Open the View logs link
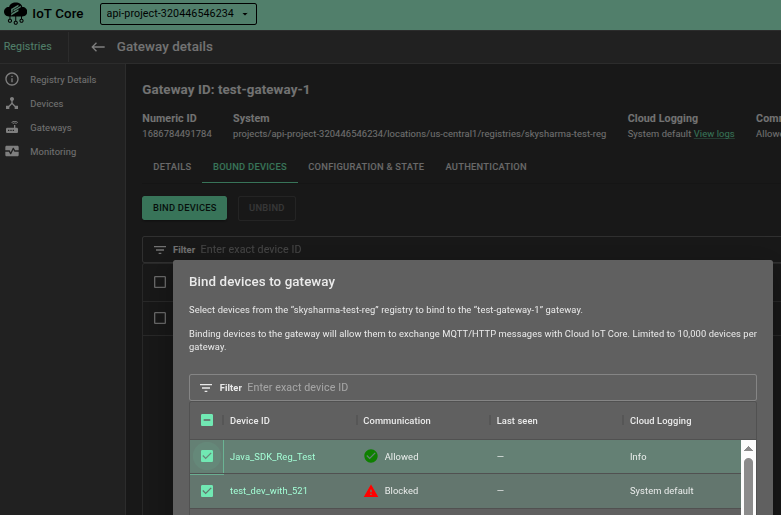The width and height of the screenshot is (781, 515). 714,134
